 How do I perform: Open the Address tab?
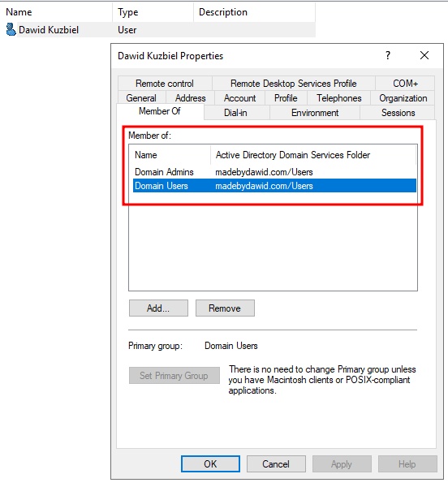pos(190,98)
